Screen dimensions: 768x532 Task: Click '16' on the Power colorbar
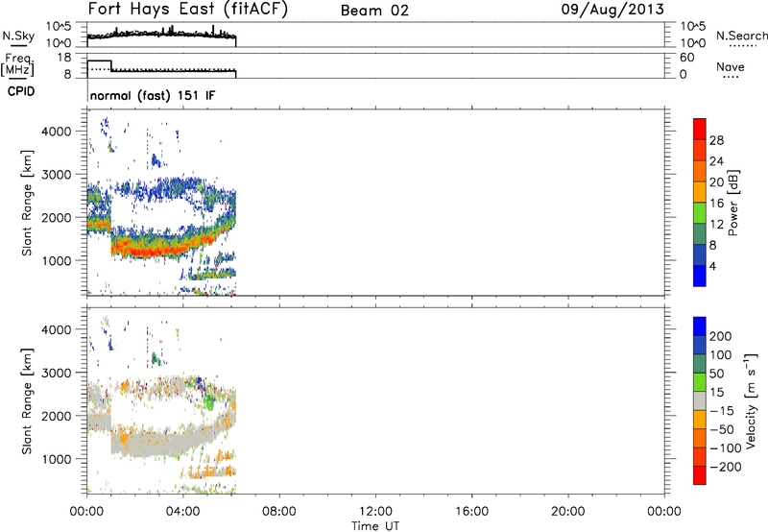click(x=716, y=204)
